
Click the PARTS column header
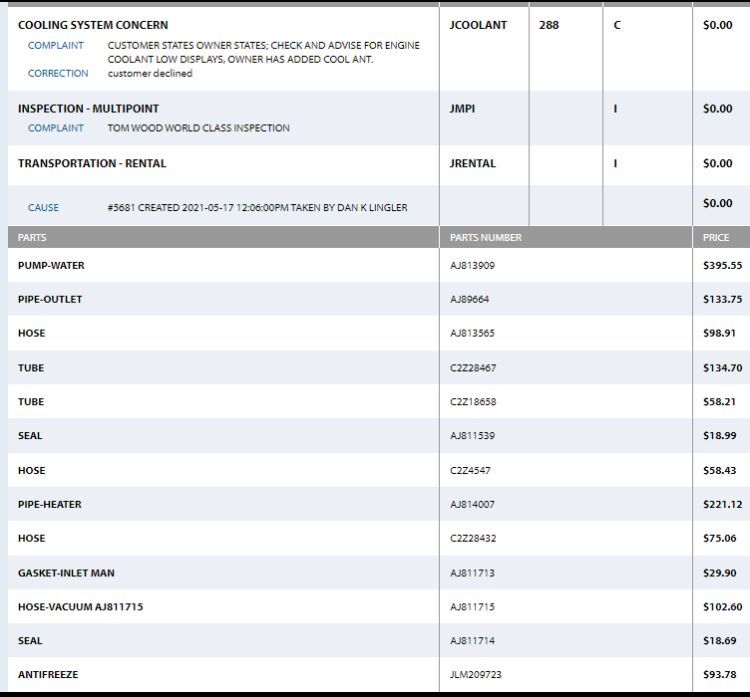(32, 238)
